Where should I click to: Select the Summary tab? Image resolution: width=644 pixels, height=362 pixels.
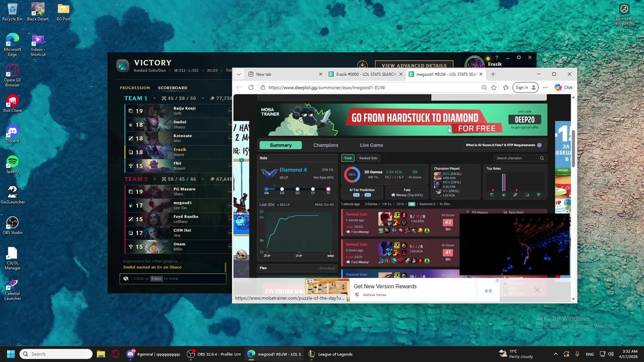tap(281, 145)
